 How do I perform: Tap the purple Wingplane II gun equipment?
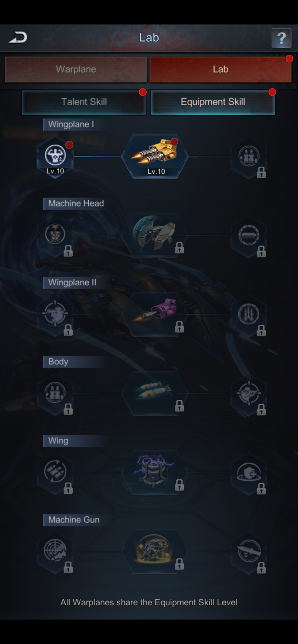click(x=155, y=314)
